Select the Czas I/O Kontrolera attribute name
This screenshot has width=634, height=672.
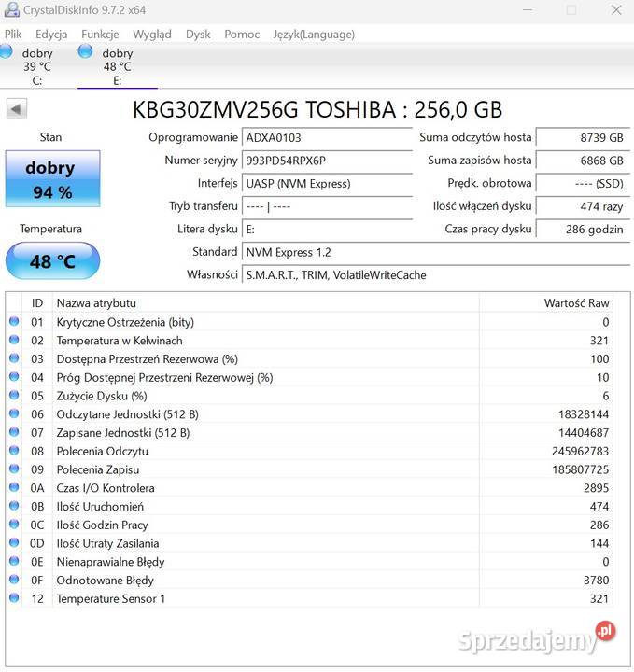106,488
